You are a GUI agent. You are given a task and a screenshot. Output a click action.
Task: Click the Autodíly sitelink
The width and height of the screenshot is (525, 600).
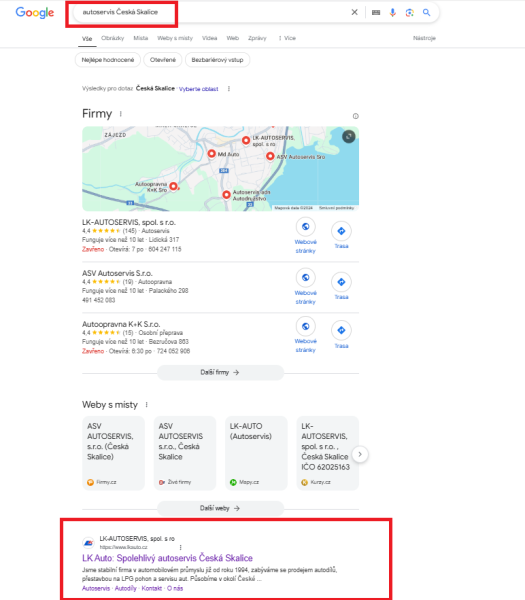pos(126,589)
